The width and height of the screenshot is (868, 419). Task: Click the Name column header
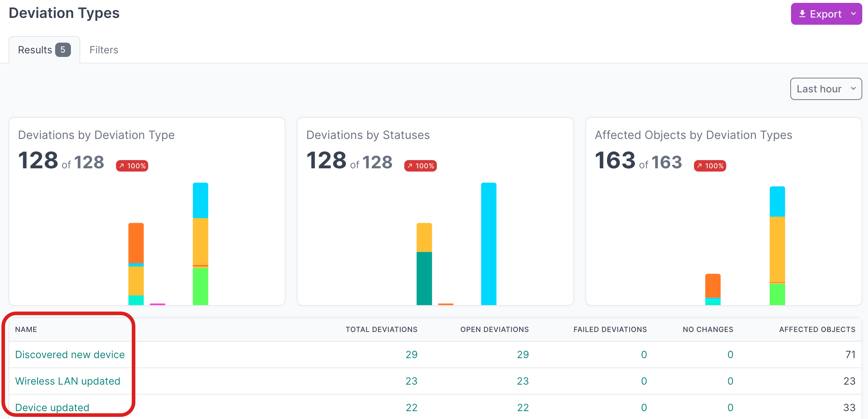tap(26, 329)
